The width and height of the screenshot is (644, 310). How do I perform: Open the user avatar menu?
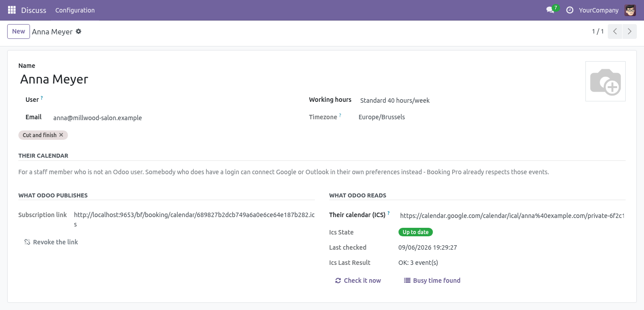click(x=630, y=10)
